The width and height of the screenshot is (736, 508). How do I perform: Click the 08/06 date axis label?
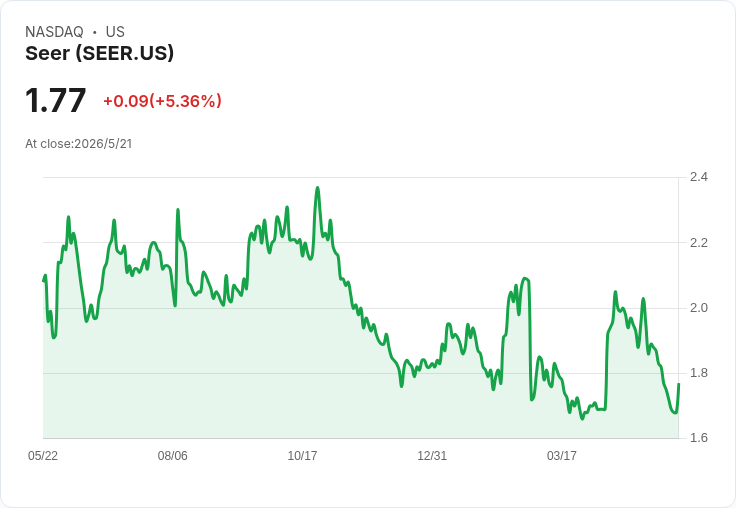point(172,455)
